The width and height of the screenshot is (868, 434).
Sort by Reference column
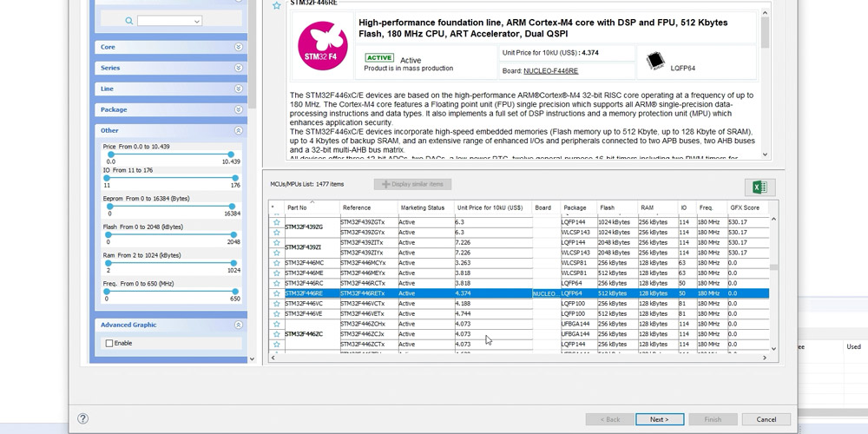tap(369, 207)
